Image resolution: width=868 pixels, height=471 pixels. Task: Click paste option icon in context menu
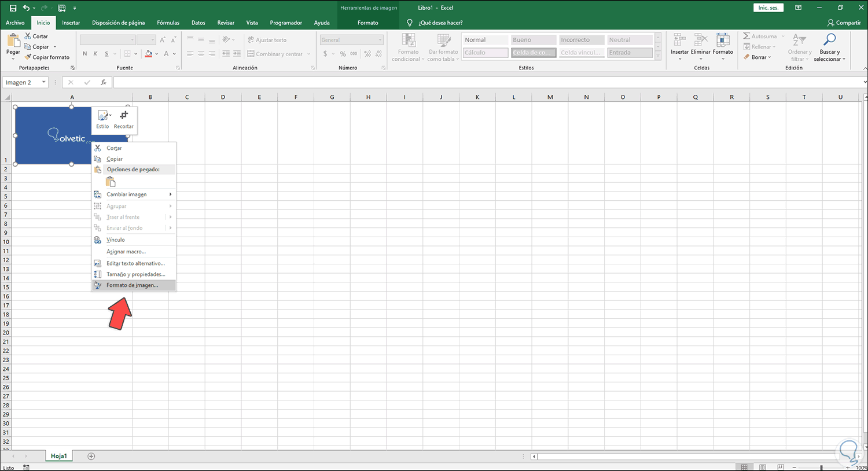tap(111, 182)
